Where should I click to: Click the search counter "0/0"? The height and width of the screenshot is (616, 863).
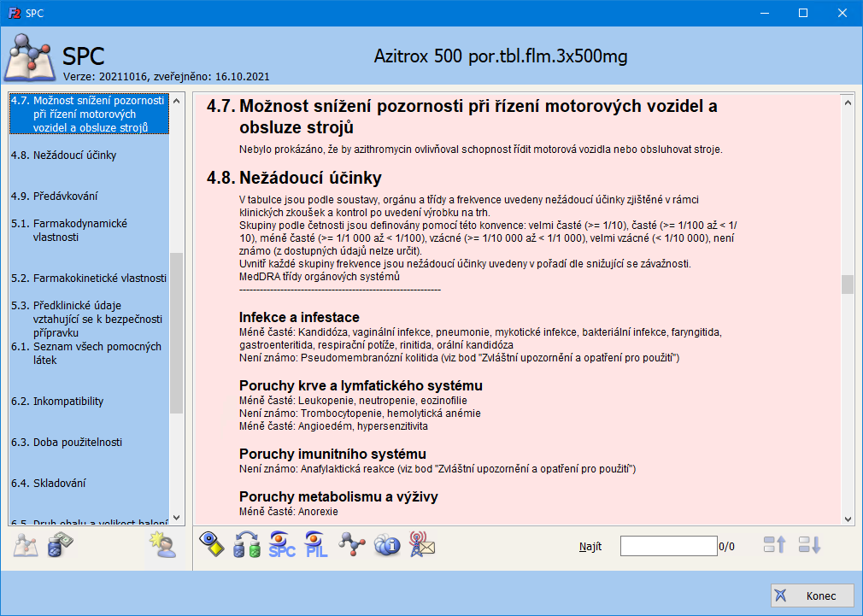coord(726,547)
